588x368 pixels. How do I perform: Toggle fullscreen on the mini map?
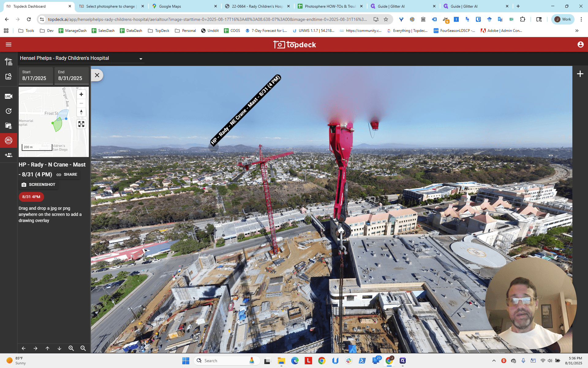click(81, 124)
